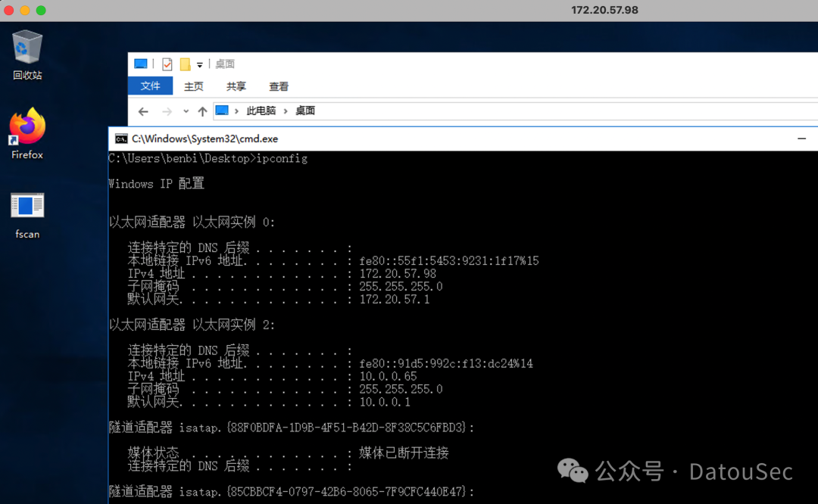
Task: Click the red macOS close button
Action: (x=8, y=11)
